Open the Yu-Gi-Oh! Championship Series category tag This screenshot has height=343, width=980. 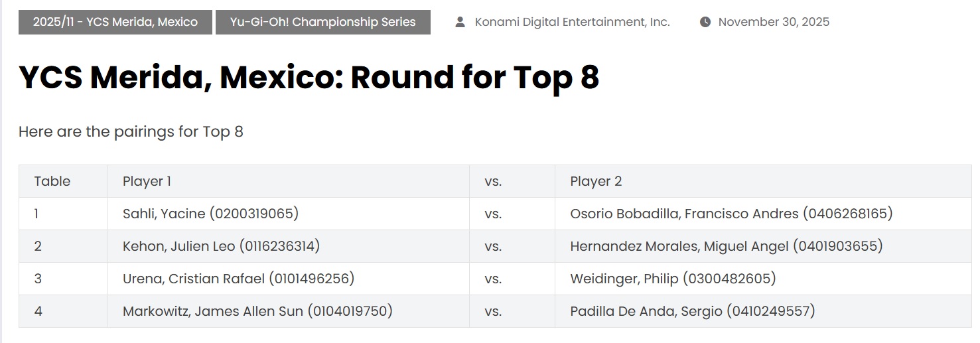point(323,22)
